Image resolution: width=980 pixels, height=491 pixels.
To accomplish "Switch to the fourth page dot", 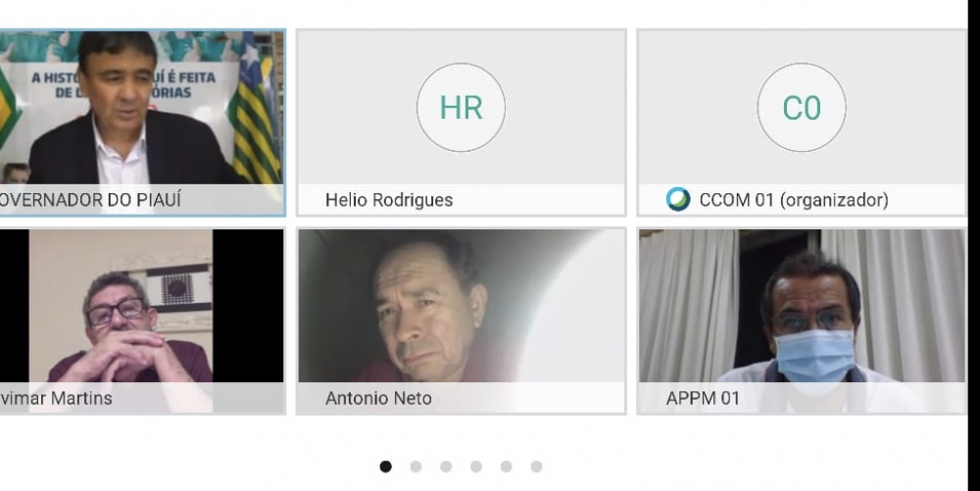I will pos(476,466).
